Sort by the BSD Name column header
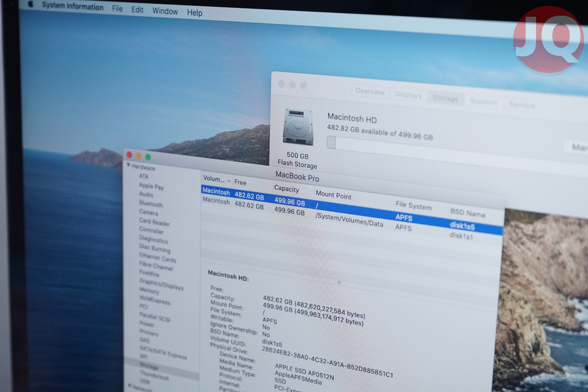This screenshot has height=392, width=588. (468, 213)
